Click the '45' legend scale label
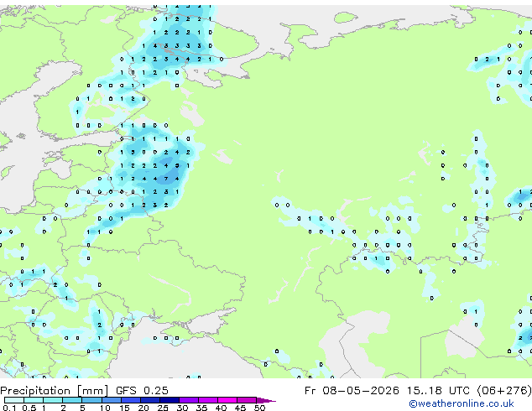The image size is (532, 411). (240, 408)
